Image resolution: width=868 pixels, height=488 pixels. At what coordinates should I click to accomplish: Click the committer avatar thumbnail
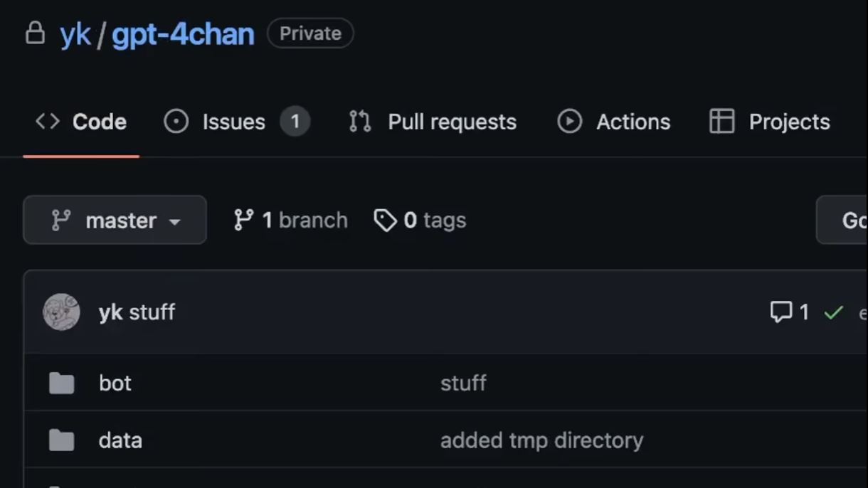point(61,312)
